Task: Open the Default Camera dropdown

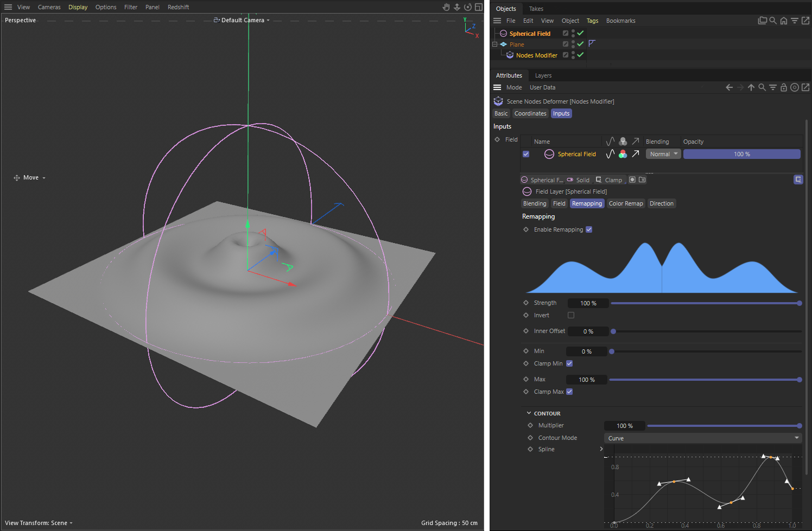Action: (242, 20)
